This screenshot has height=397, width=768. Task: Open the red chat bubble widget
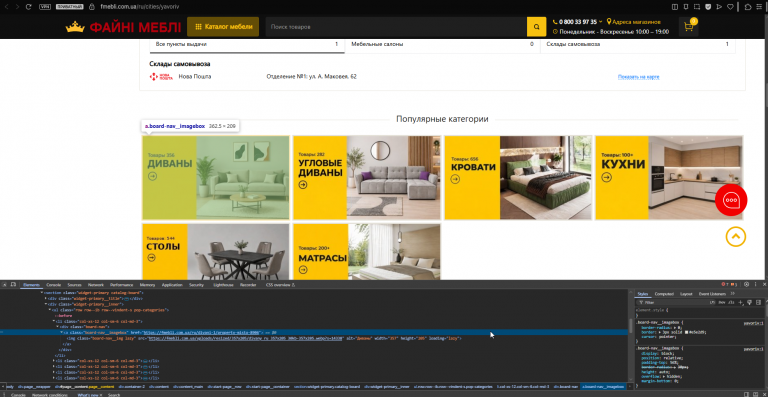tap(731, 200)
